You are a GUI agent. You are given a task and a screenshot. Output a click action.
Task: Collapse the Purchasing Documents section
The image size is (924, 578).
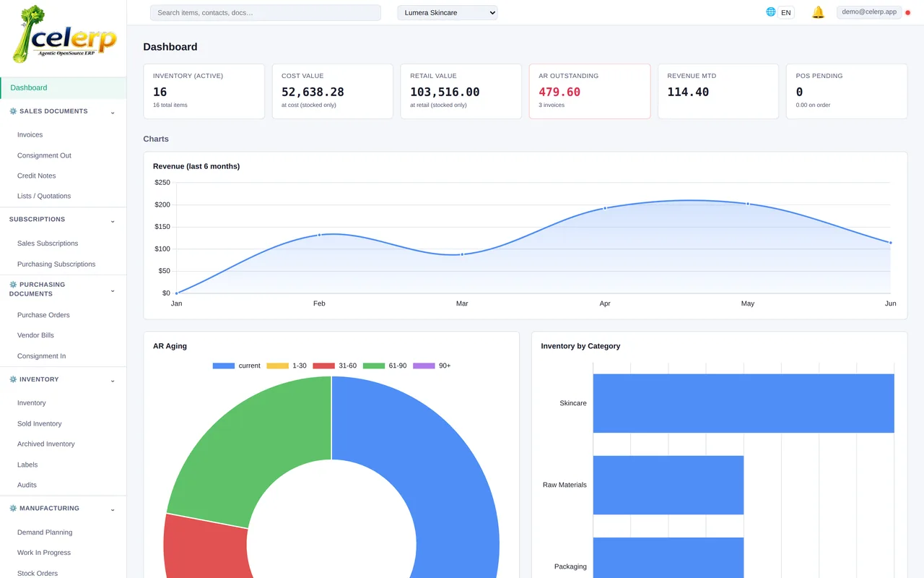pos(113,290)
